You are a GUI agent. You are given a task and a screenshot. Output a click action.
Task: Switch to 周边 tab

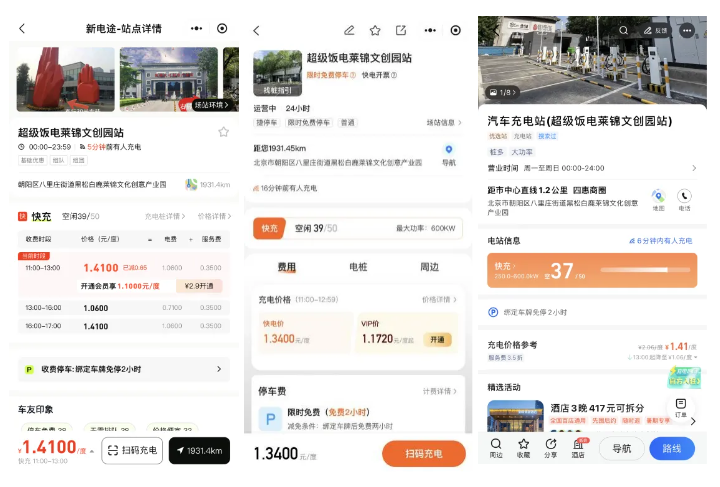pyautogui.click(x=429, y=267)
